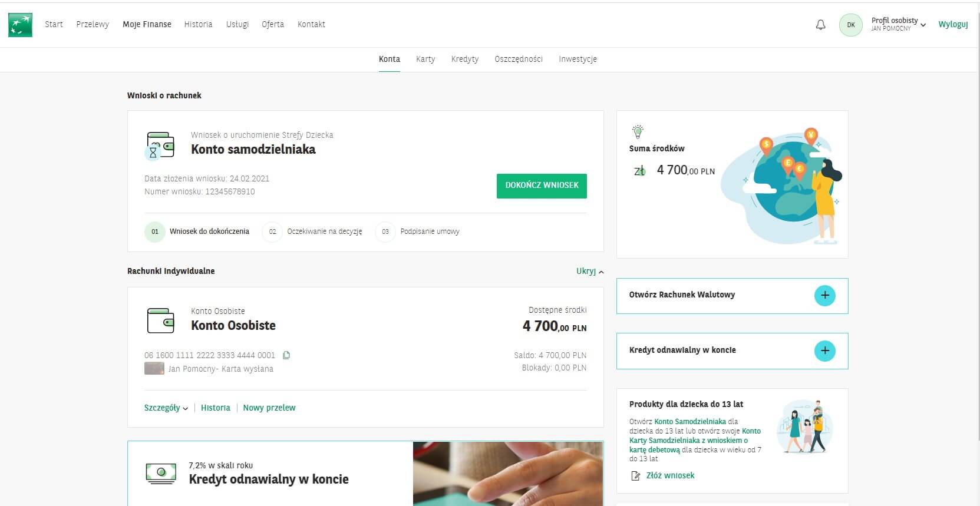Image resolution: width=980 pixels, height=506 pixels.
Task: Click the family illustration in Produkty dla dziecka
Action: [x=804, y=427]
